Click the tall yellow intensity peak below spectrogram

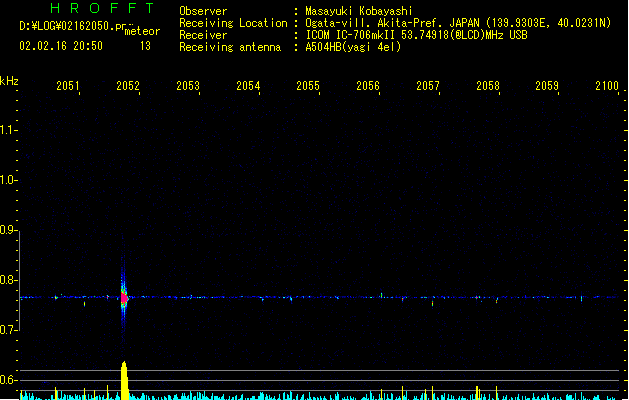click(125, 380)
